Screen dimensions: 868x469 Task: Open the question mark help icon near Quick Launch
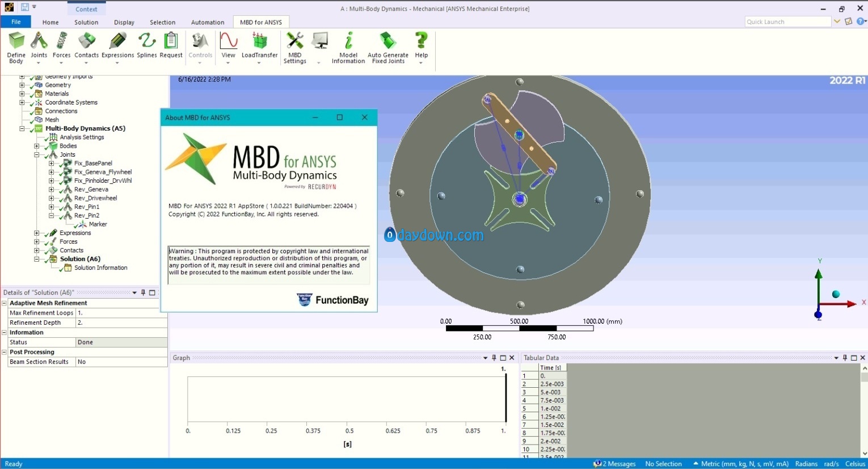pyautogui.click(x=861, y=22)
